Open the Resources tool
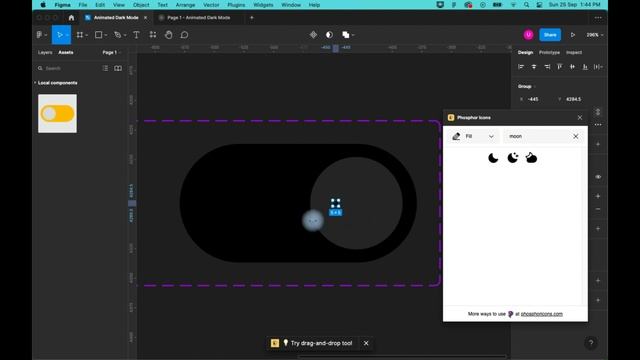 tap(153, 35)
